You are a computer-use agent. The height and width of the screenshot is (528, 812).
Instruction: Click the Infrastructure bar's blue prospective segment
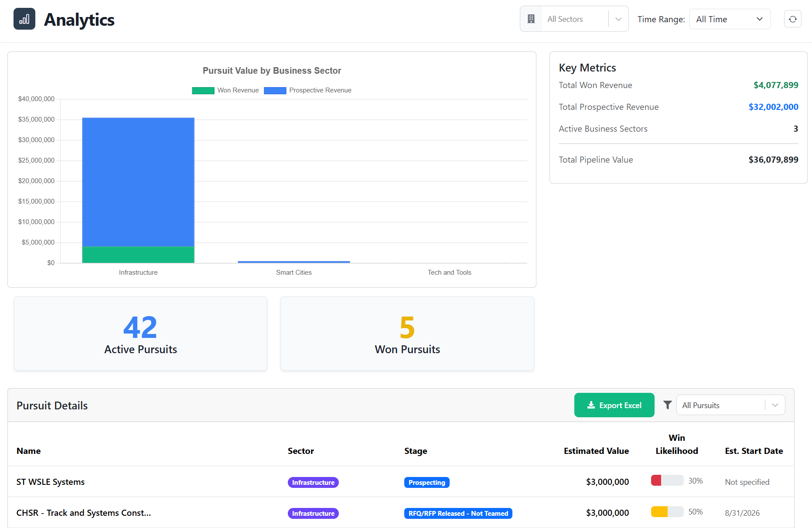(x=138, y=182)
